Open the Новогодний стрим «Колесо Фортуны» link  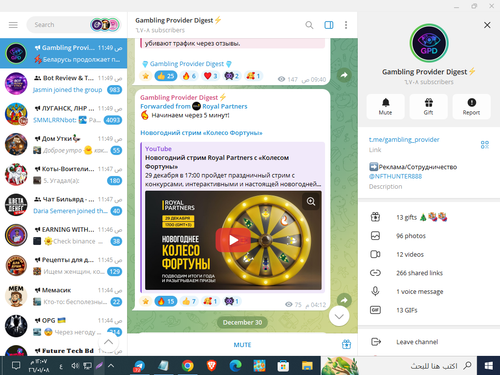[201, 133]
